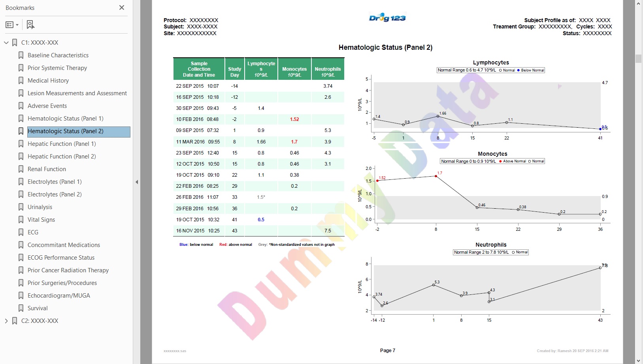Screen dimensions: 643x364
Task: Select the Vital Signs bookmark
Action: pos(41,220)
